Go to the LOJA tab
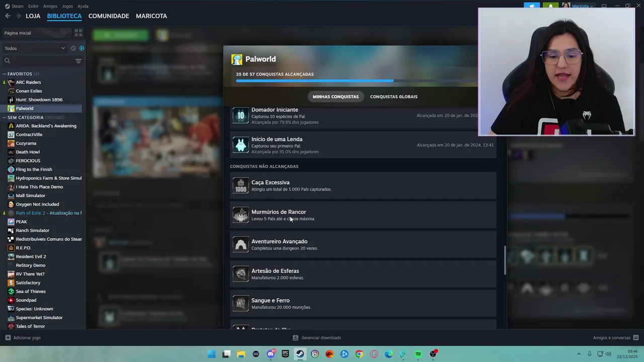Viewport: 644px width, 362px height. [33, 16]
